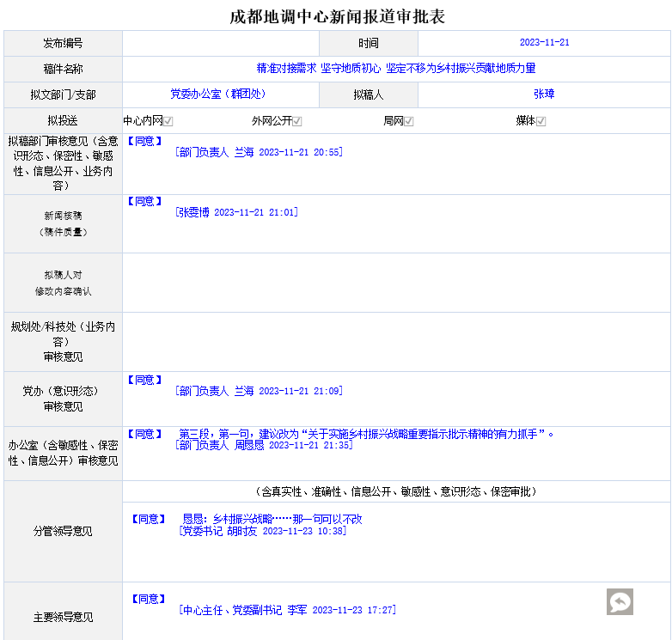Toggle the 媒体 checkbox
672x640 pixels.
click(541, 121)
